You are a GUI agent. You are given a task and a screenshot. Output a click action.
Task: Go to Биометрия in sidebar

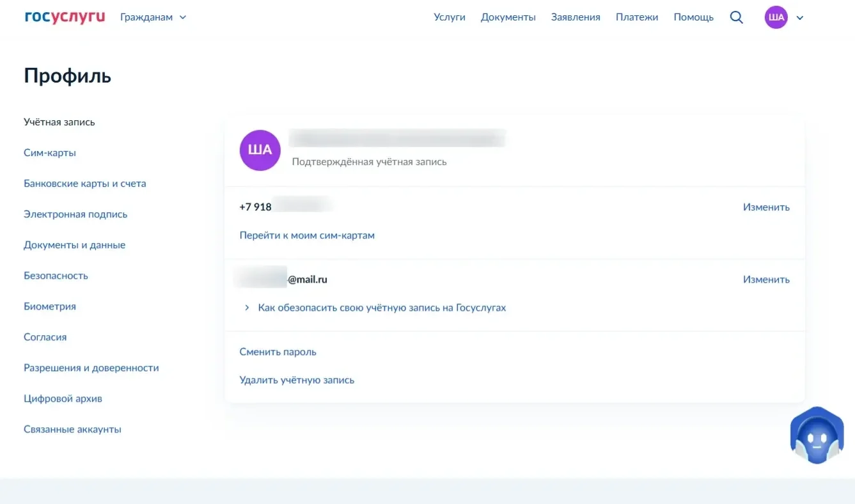50,306
